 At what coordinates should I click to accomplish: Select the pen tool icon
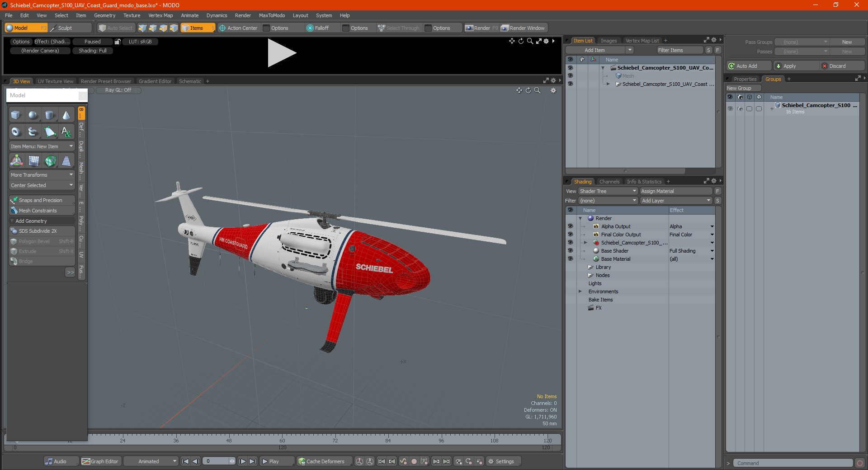[50, 132]
